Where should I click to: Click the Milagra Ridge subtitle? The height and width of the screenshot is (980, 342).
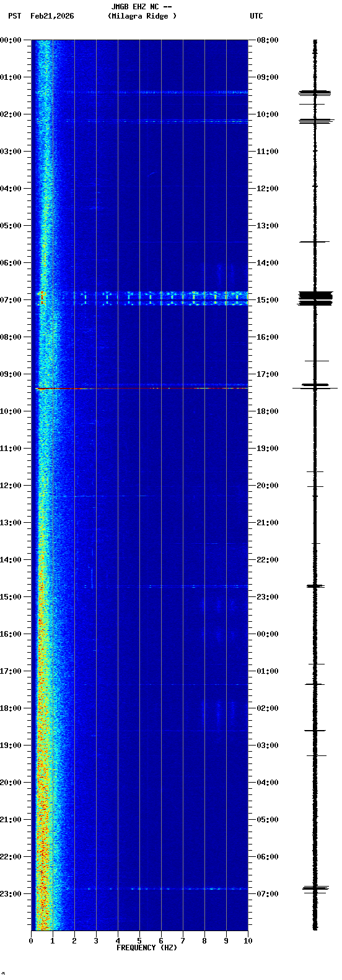click(x=142, y=16)
